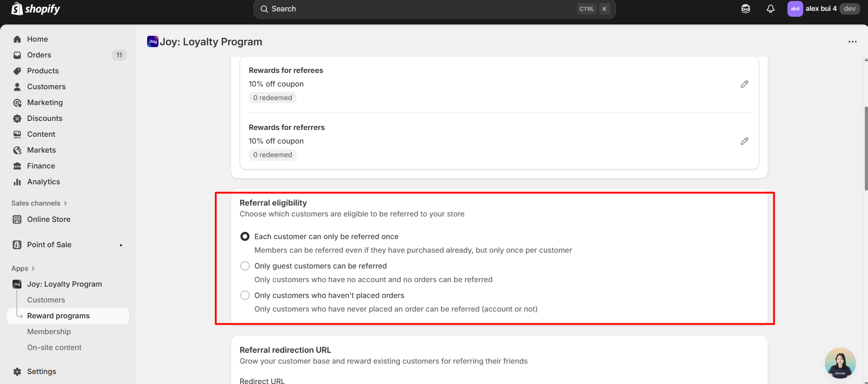Open the Sidekick assistant icon

[x=745, y=9]
